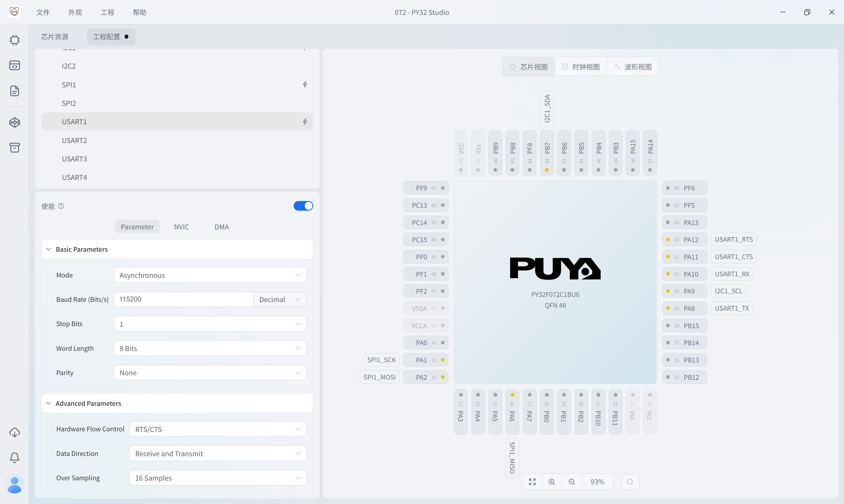Click the search icon beside the zoom percentage
This screenshot has width=844, height=504.
click(630, 482)
